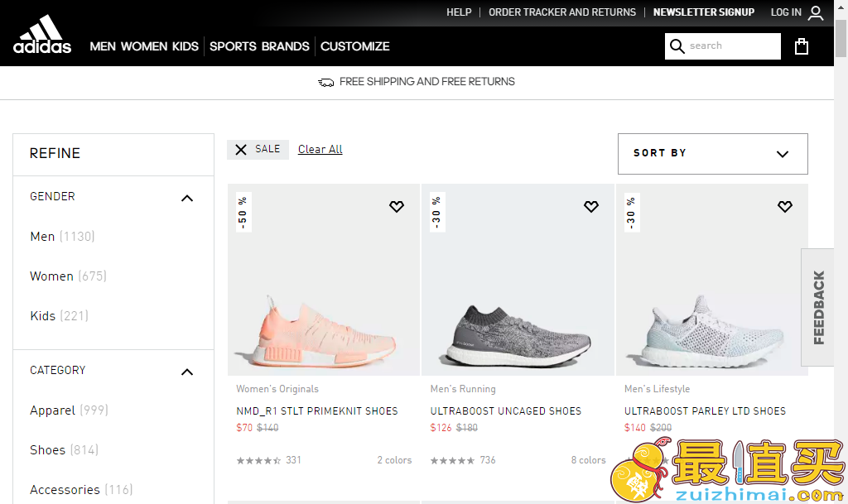Open the Help link
Image resolution: width=848 pixels, height=504 pixels.
(x=459, y=12)
